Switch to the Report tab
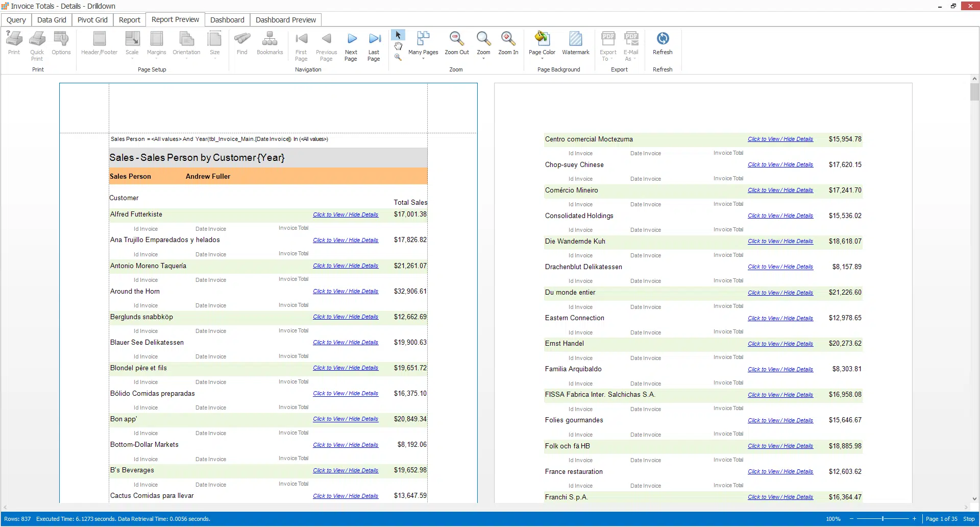The image size is (980, 527). point(130,20)
